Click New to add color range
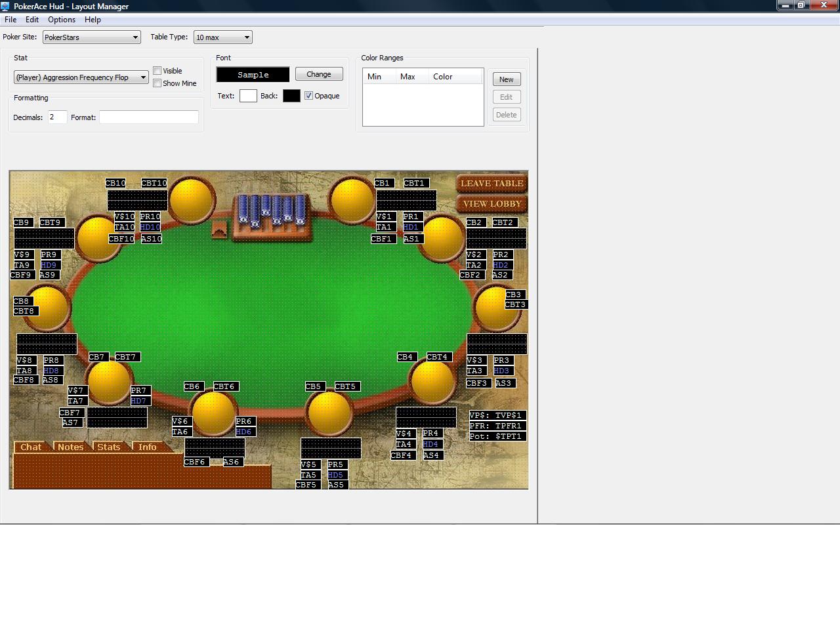Image resolution: width=840 pixels, height=635 pixels. [506, 79]
